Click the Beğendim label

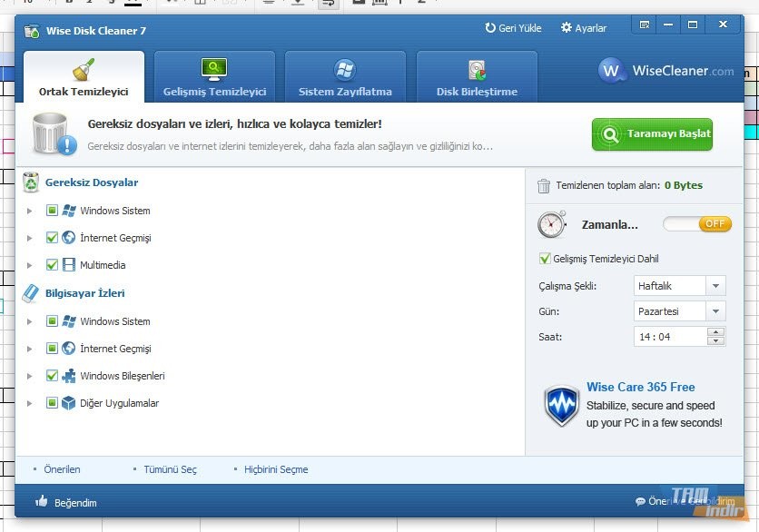coord(75,503)
